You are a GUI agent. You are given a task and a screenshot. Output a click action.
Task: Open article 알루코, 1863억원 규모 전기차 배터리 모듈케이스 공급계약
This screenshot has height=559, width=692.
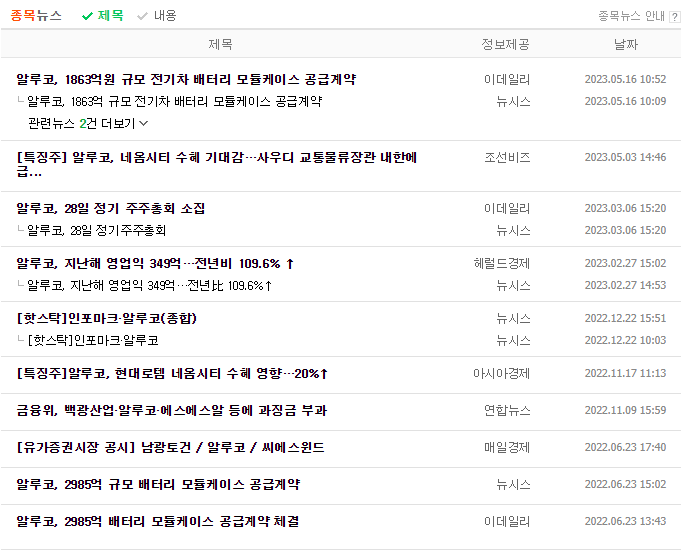(186, 79)
